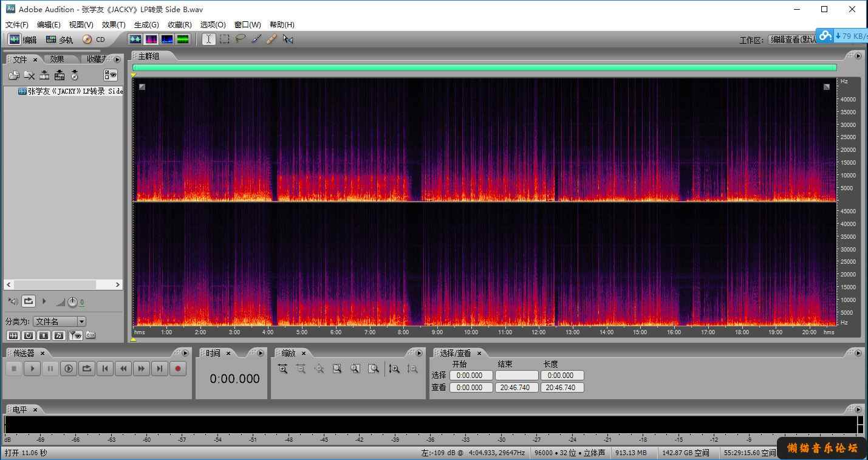Viewport: 868px width, 460px height.
Task: Click Play Looped in transport panel
Action: click(87, 368)
